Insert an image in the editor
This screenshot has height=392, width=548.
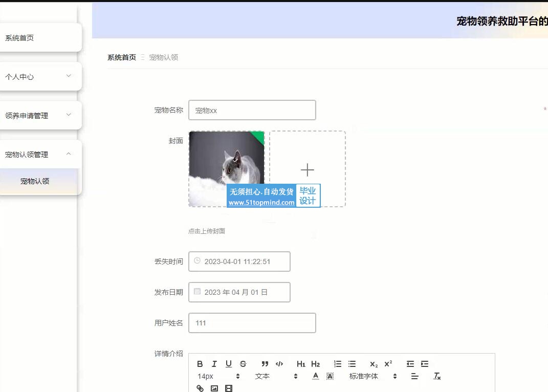tap(214, 388)
